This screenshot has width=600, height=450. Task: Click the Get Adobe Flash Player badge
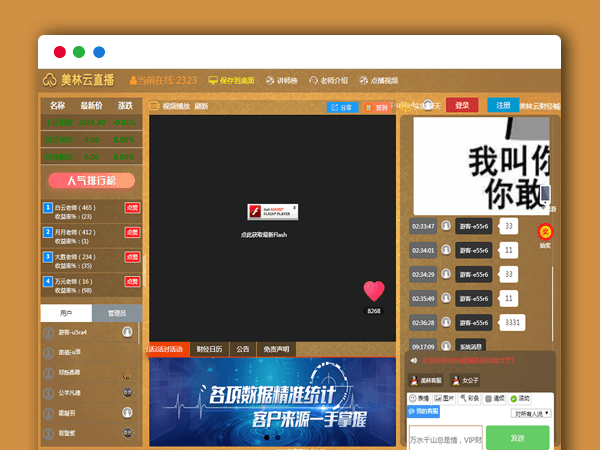[272, 212]
